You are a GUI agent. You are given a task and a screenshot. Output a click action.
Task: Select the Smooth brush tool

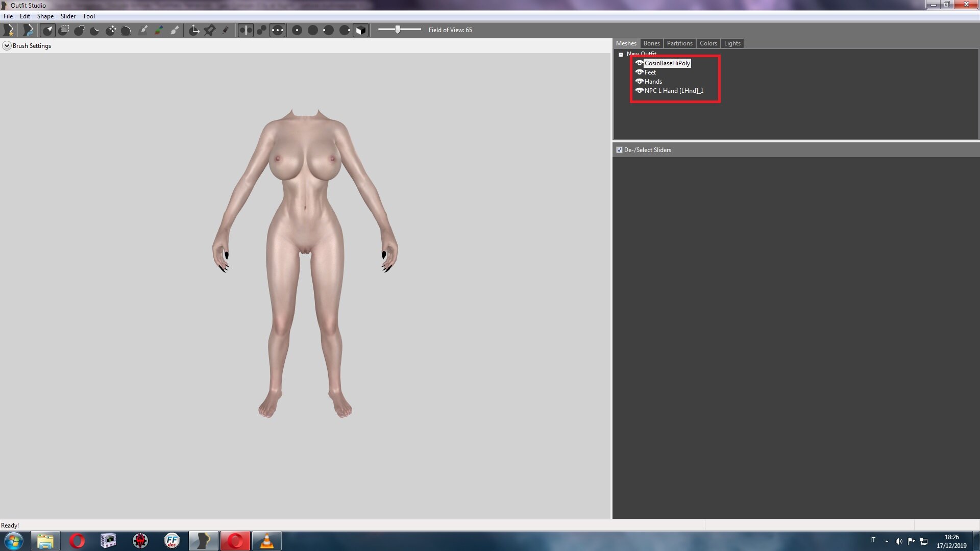click(x=127, y=30)
